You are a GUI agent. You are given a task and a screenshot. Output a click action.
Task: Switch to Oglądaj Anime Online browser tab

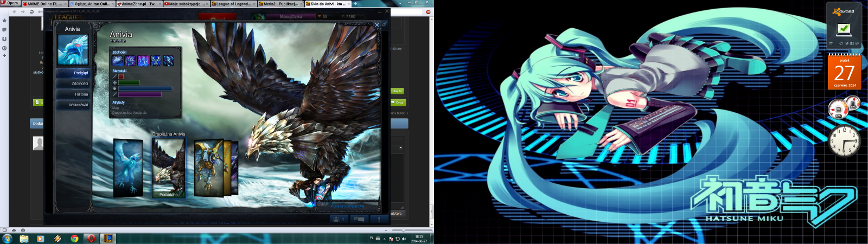coord(92,3)
